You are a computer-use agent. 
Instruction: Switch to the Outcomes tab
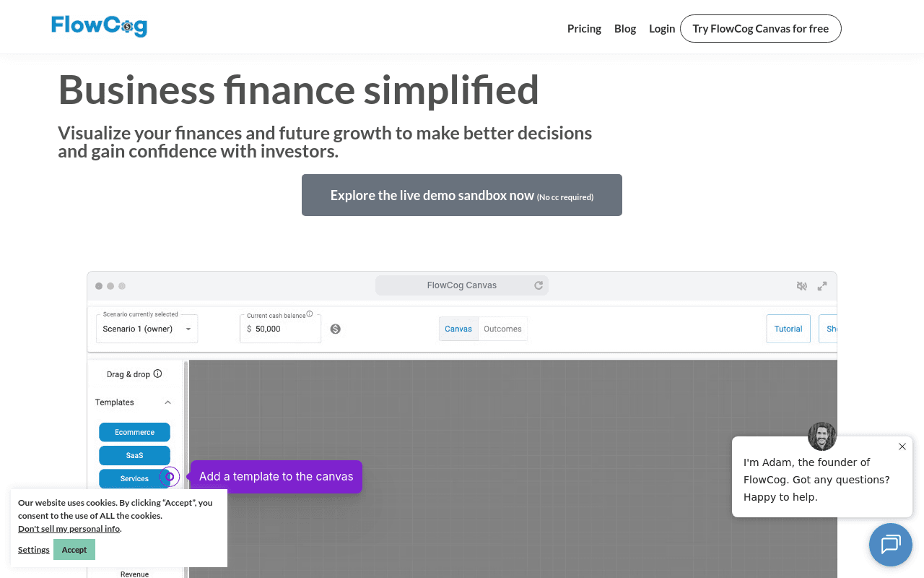tap(502, 329)
